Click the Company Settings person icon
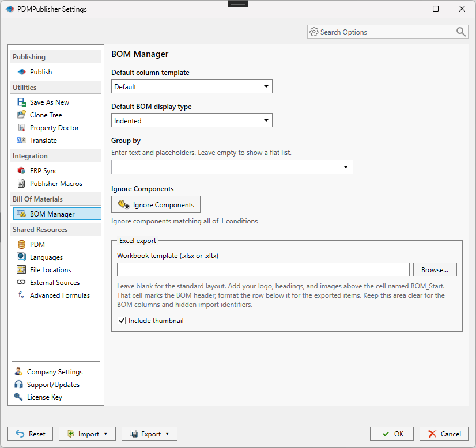 point(18,371)
